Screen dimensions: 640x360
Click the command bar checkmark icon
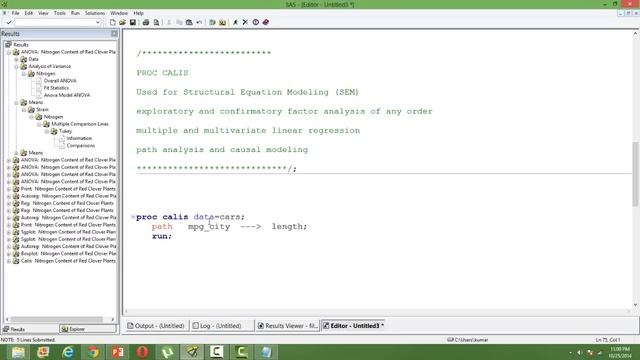(9, 22)
